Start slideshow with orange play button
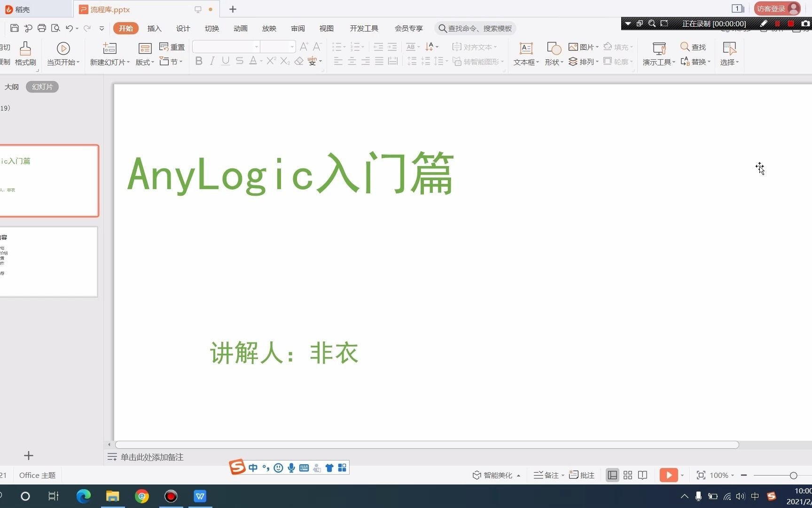Image resolution: width=812 pixels, height=508 pixels. click(669, 475)
